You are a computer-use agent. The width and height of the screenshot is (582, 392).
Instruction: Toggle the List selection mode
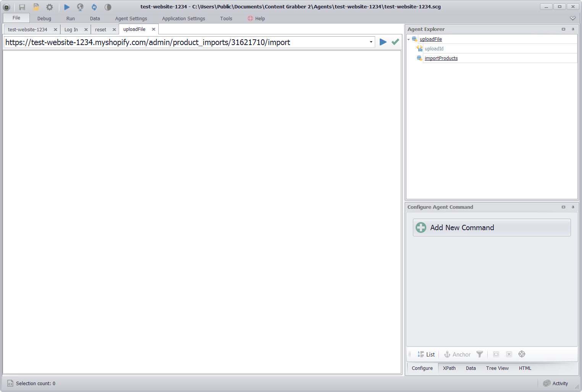click(426, 355)
